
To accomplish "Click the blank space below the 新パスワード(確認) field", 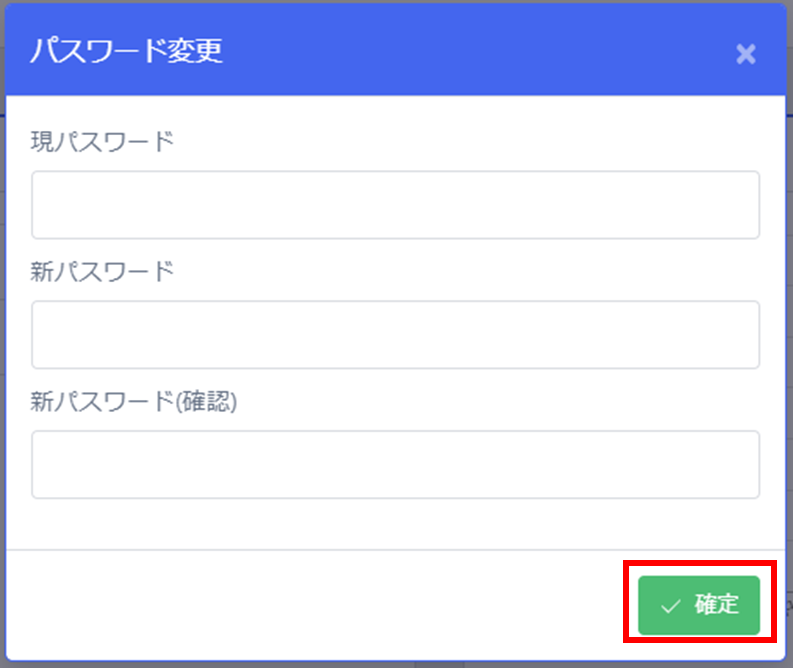I will point(395,524).
